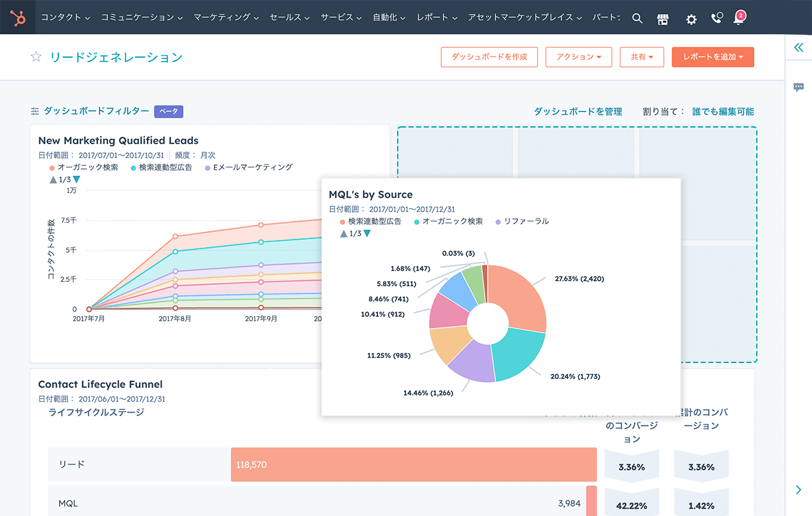Screen dimensions: 812x516
Task: Open the marketplace storefront icon
Action: click(663, 18)
